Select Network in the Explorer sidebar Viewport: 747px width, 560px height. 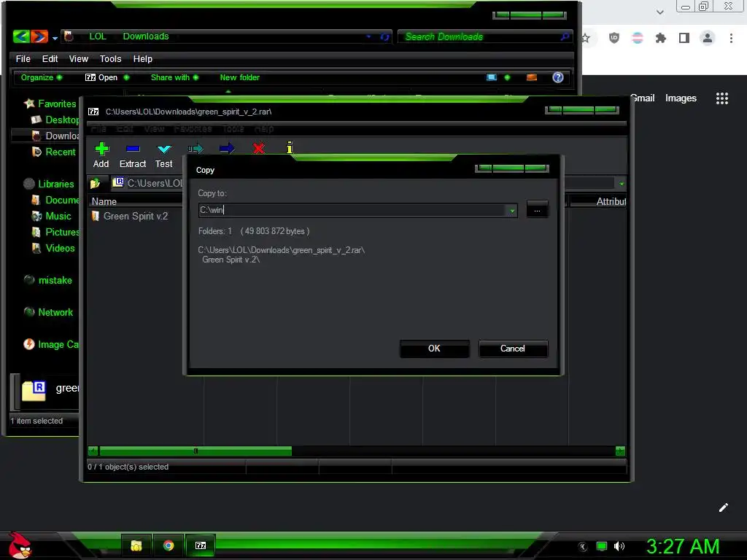coord(49,312)
